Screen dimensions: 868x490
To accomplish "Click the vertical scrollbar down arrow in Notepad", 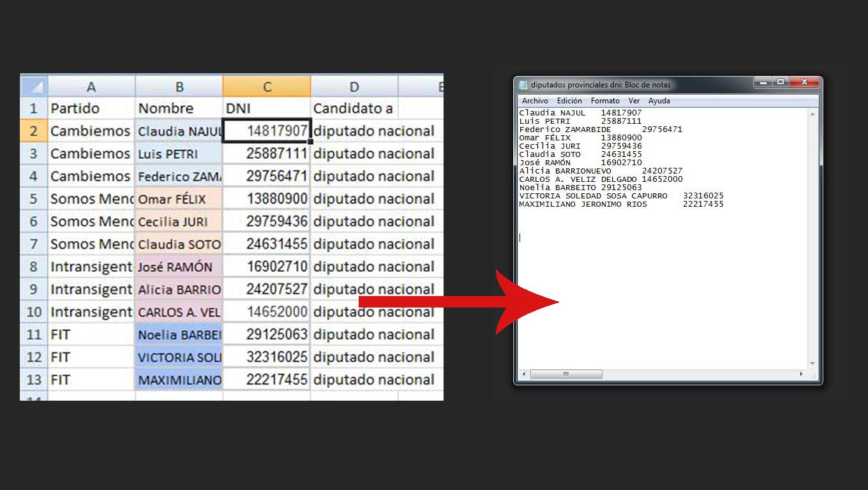I will click(812, 364).
